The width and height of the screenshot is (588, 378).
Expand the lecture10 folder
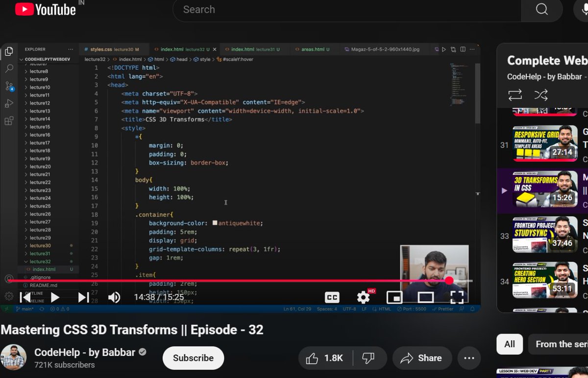pyautogui.click(x=40, y=87)
